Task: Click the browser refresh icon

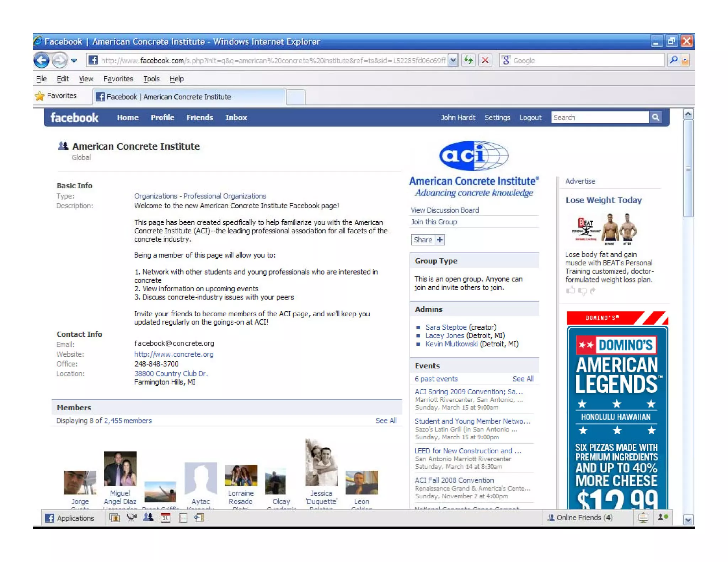Action: click(469, 60)
